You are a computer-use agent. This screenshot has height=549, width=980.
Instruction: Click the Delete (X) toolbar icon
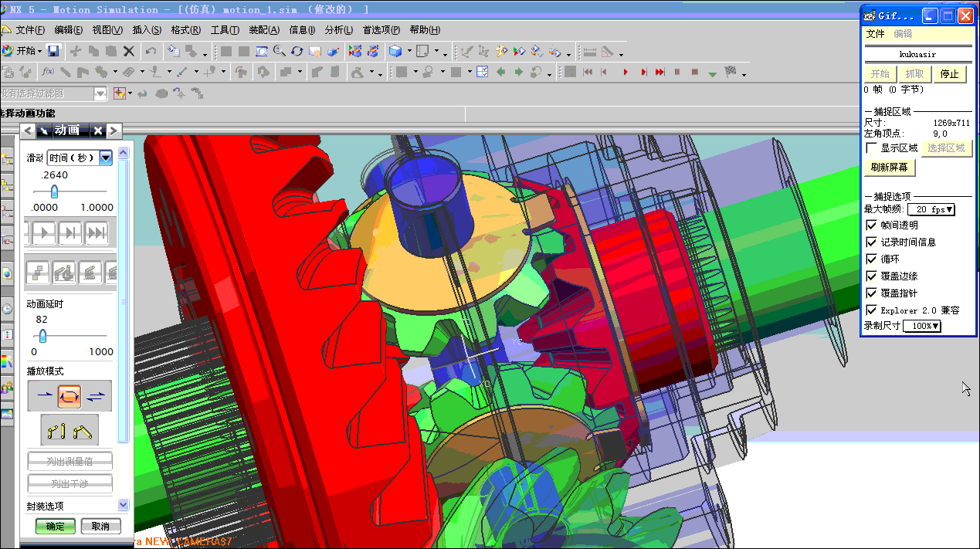coord(129,51)
